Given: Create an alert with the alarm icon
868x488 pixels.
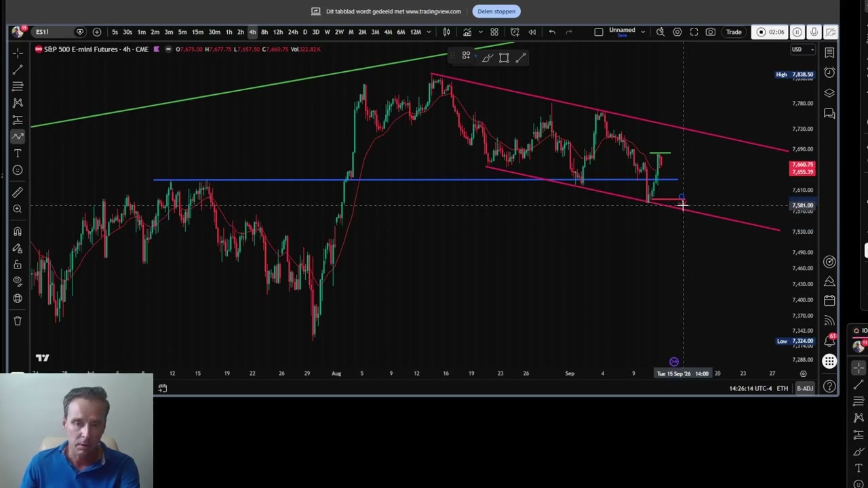Looking at the screenshot, I should [x=515, y=32].
